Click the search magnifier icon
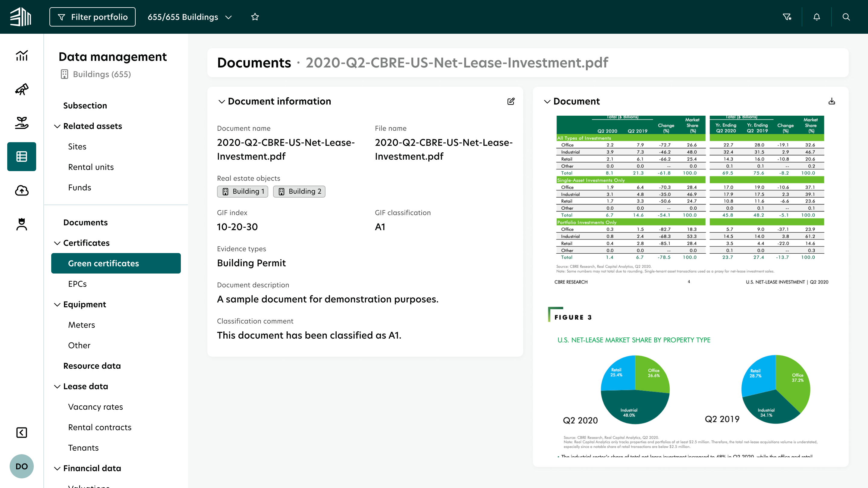The height and width of the screenshot is (488, 868). [846, 17]
